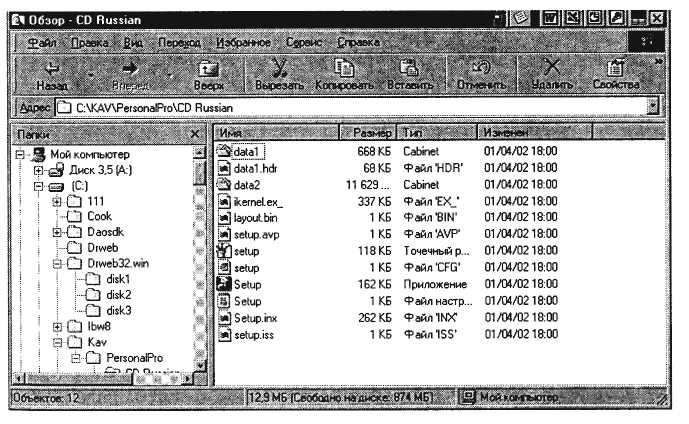Click the Мой компьютер status bar zone
The width and height of the screenshot is (689, 424).
(x=560, y=397)
